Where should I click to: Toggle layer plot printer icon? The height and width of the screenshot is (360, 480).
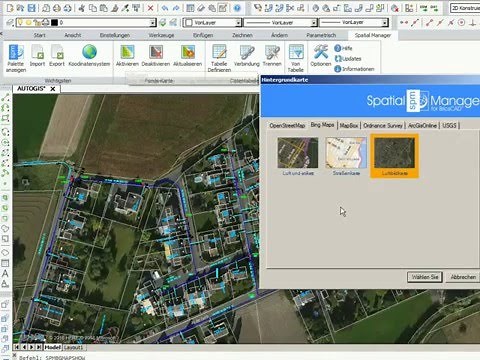click(46, 22)
